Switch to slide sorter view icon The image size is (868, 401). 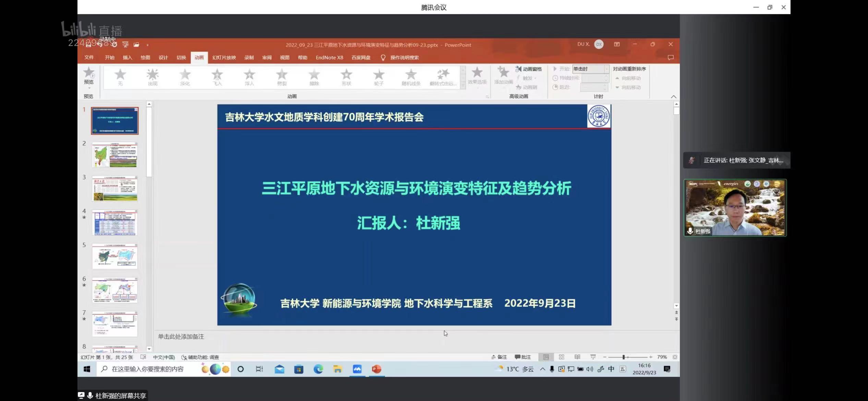(562, 357)
